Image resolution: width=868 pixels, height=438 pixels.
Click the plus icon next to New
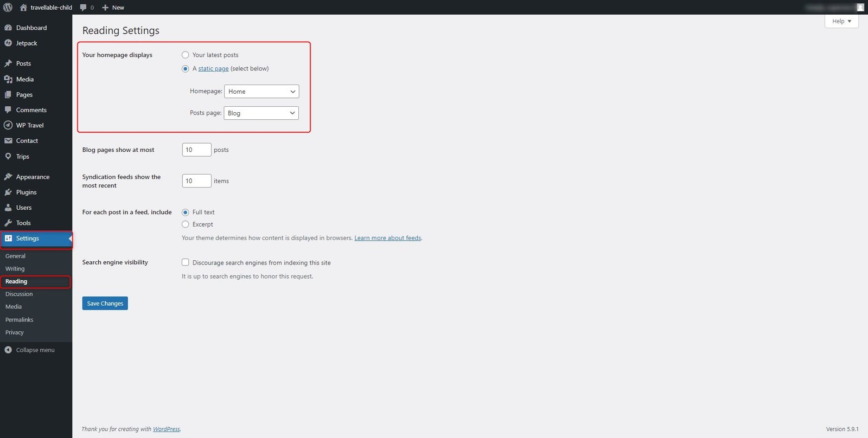105,8
